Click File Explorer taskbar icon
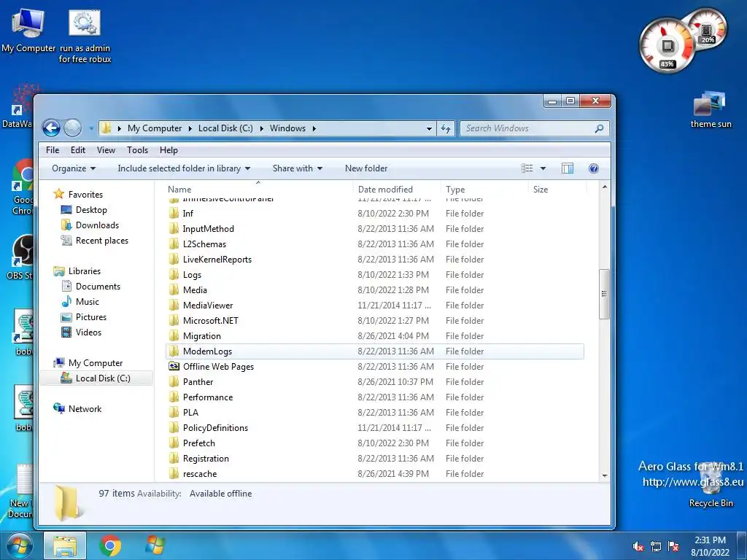 pyautogui.click(x=65, y=546)
